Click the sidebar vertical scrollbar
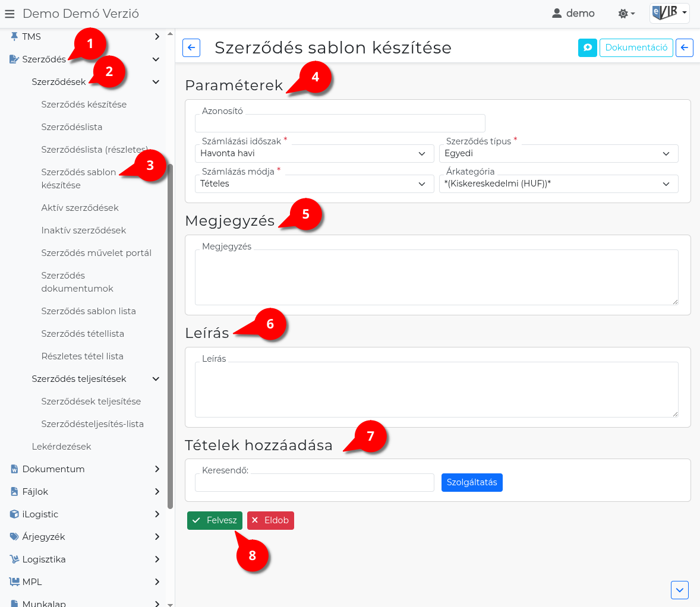 coord(170,336)
